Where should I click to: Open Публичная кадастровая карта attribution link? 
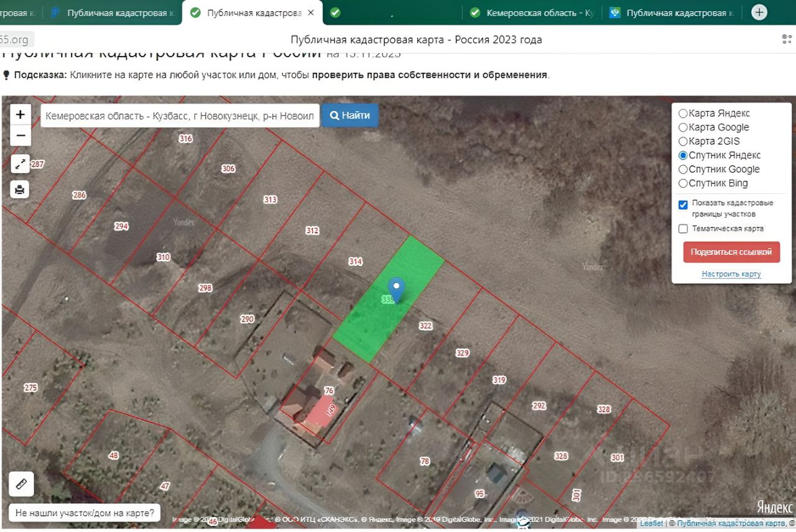pos(731,523)
